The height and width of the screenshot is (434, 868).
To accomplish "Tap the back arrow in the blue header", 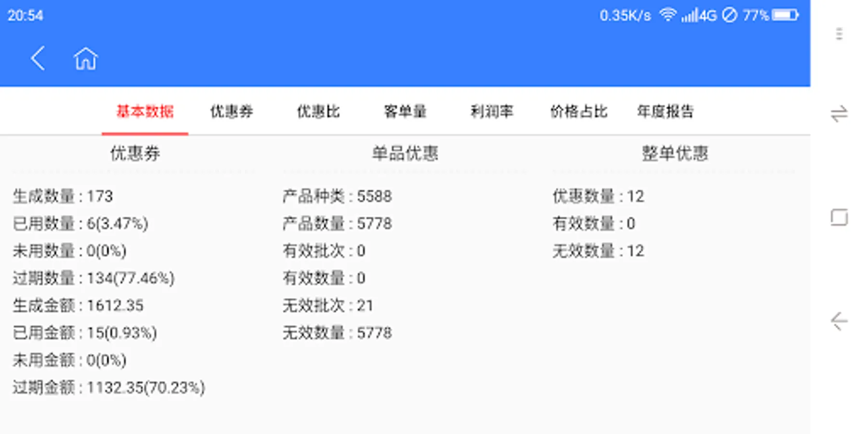I will click(38, 58).
